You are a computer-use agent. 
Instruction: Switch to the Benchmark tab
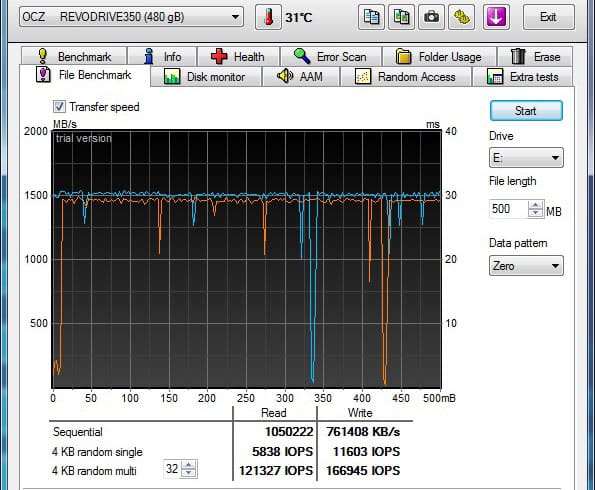pos(74,57)
